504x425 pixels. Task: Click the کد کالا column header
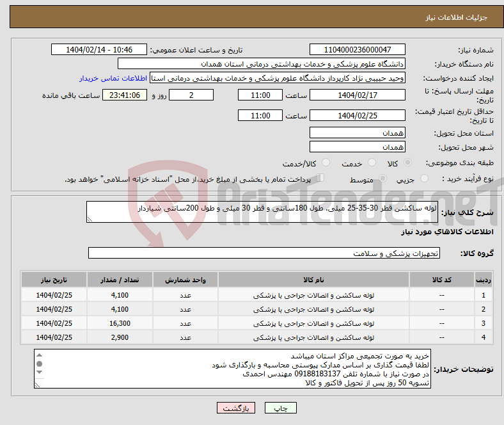tap(442, 280)
